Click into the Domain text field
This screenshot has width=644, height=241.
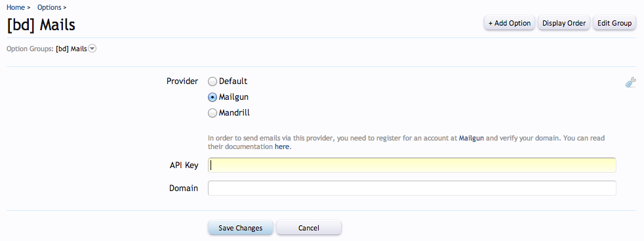click(412, 188)
